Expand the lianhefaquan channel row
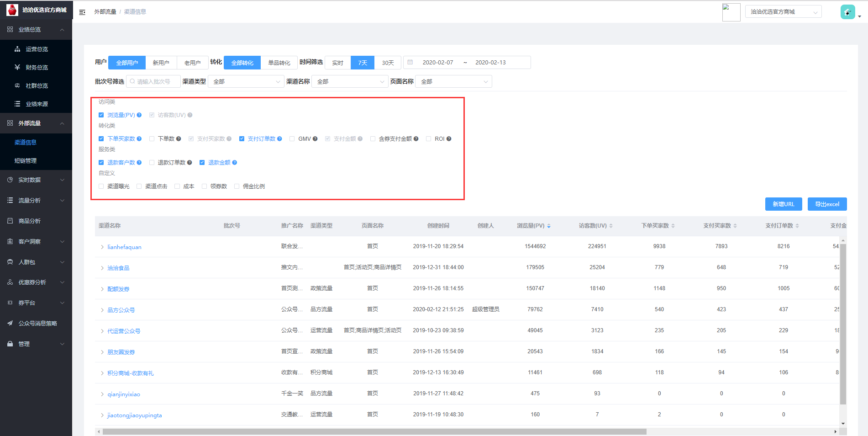 coord(102,247)
